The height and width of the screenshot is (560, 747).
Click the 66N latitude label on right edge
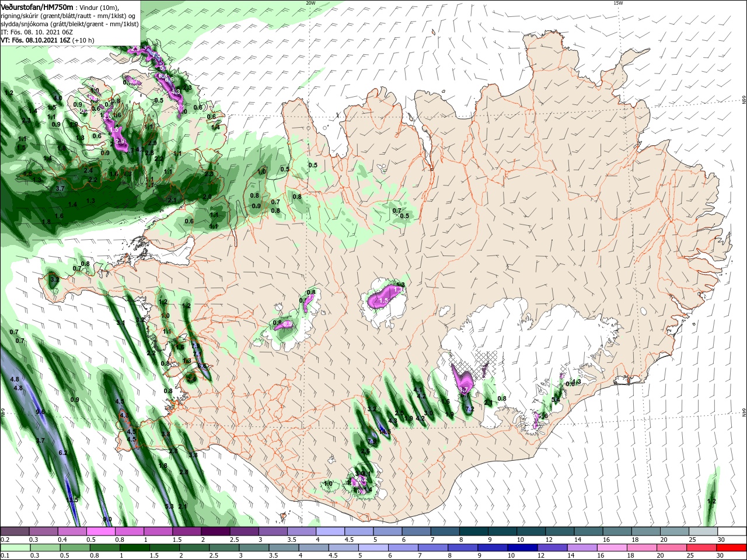tap(744, 100)
